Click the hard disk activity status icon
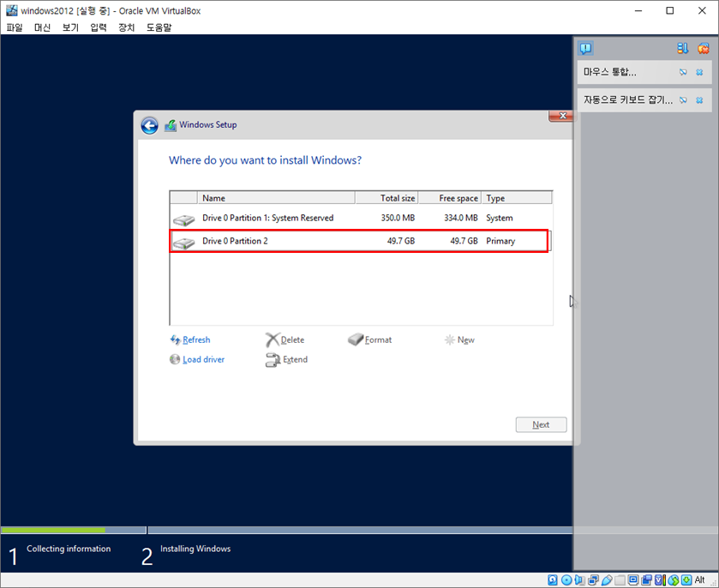 click(x=553, y=580)
